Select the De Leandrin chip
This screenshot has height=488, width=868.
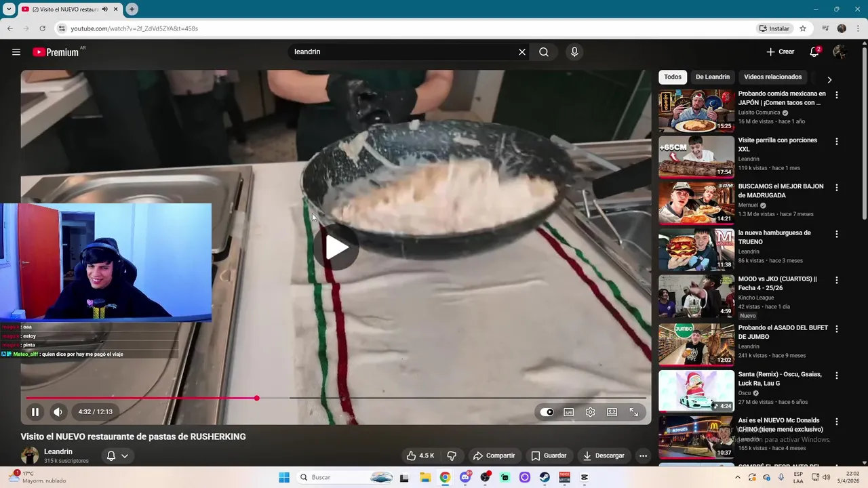pyautogui.click(x=713, y=77)
